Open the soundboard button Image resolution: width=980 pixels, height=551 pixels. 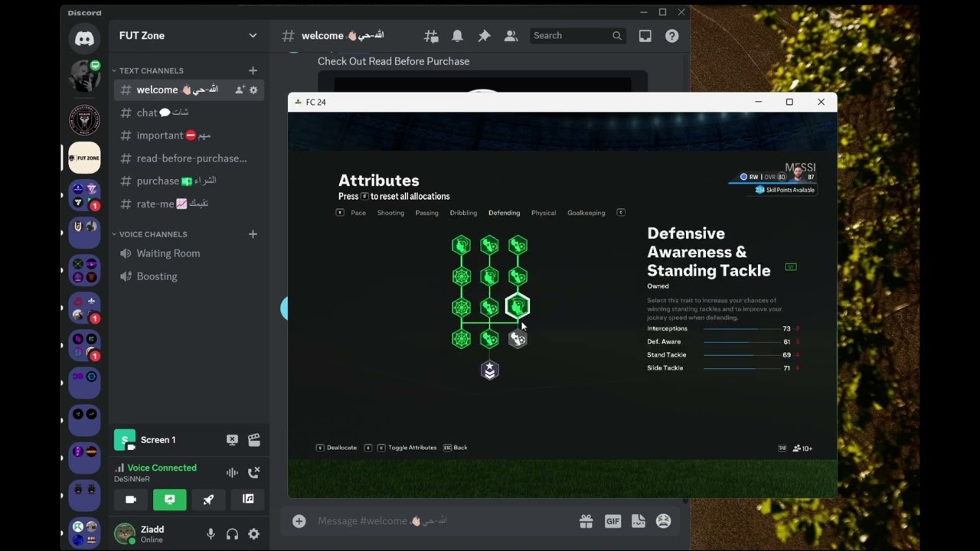(x=248, y=500)
